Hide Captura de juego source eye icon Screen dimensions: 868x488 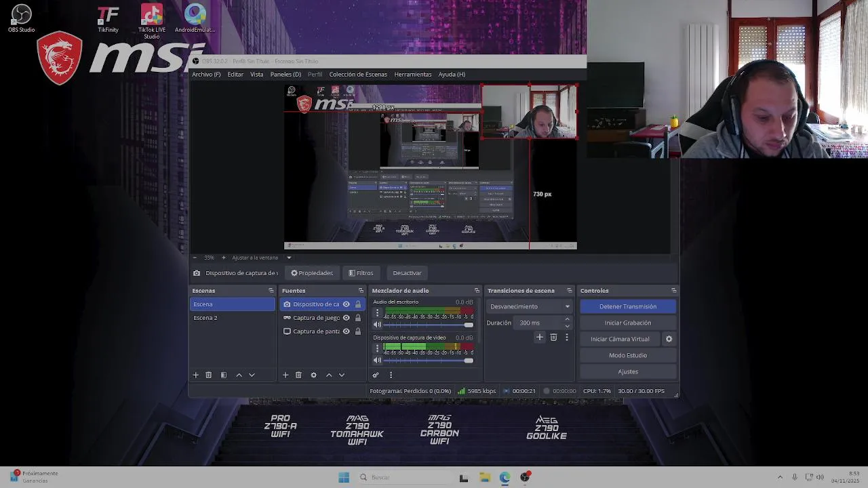347,318
